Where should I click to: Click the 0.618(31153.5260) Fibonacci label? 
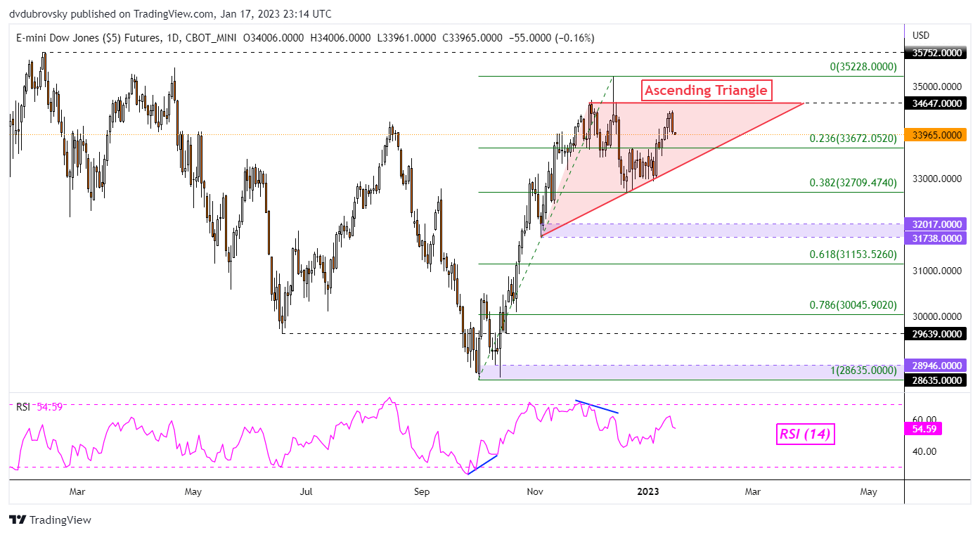pos(853,254)
